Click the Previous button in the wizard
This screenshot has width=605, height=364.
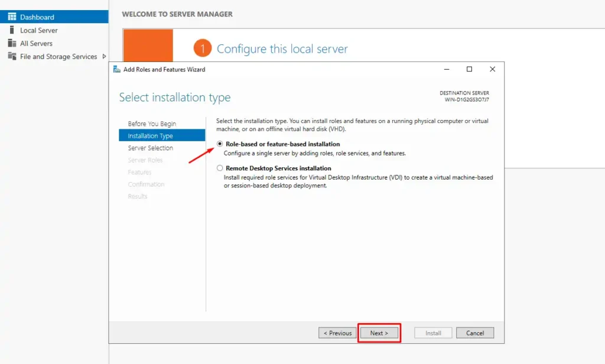pos(337,333)
